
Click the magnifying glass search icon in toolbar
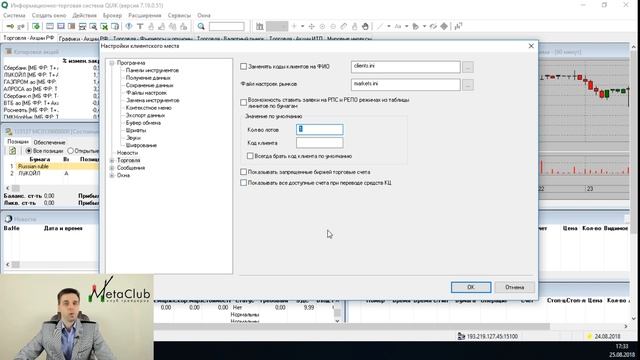[201, 27]
